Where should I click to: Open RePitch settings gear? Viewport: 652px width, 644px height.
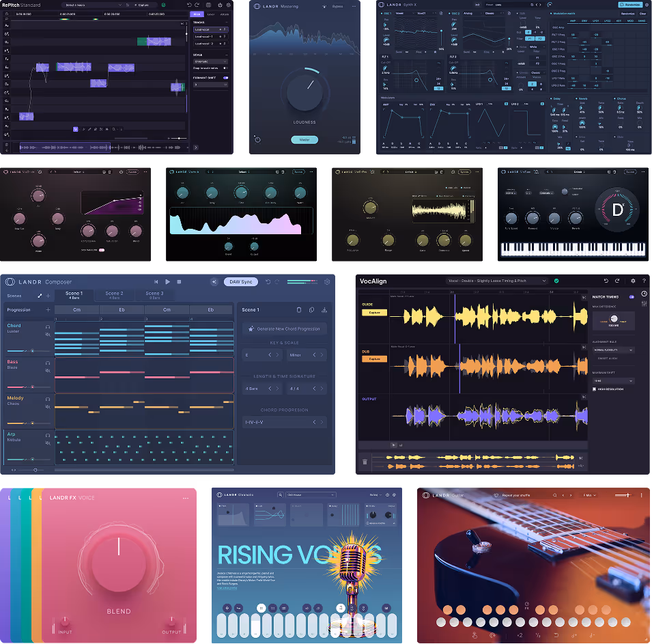click(x=228, y=5)
